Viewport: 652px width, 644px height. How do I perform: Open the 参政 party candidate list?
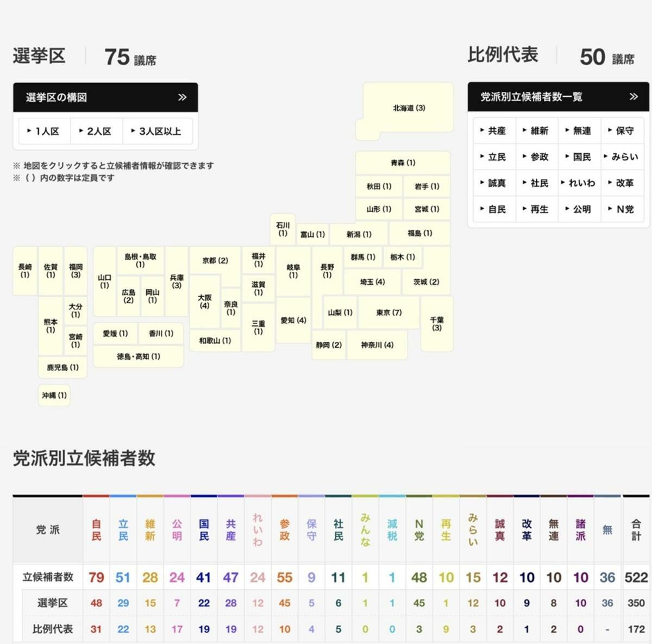click(536, 157)
